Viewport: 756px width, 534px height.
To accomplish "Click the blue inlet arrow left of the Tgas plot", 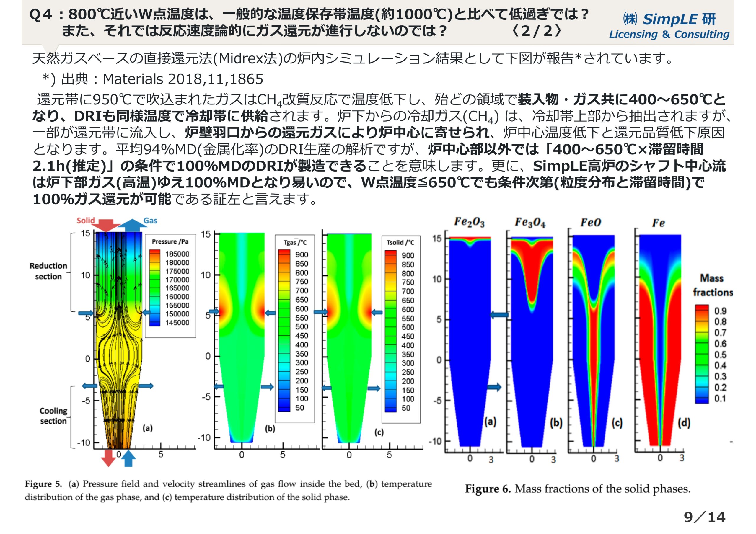I will (214, 311).
